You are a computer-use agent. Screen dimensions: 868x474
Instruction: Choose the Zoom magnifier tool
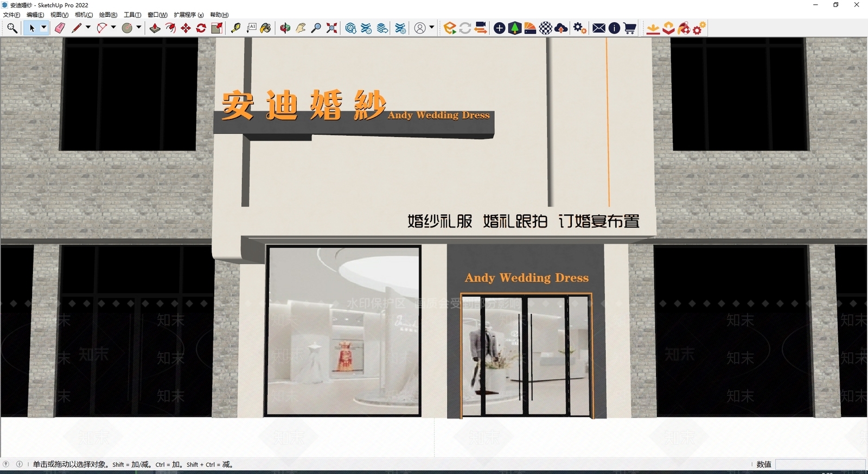point(316,28)
